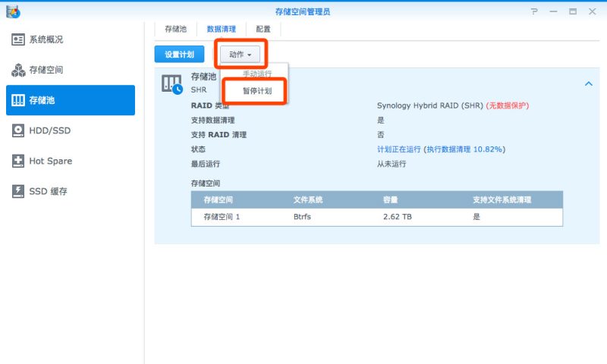Collapse the storage pool details panel

(589, 84)
